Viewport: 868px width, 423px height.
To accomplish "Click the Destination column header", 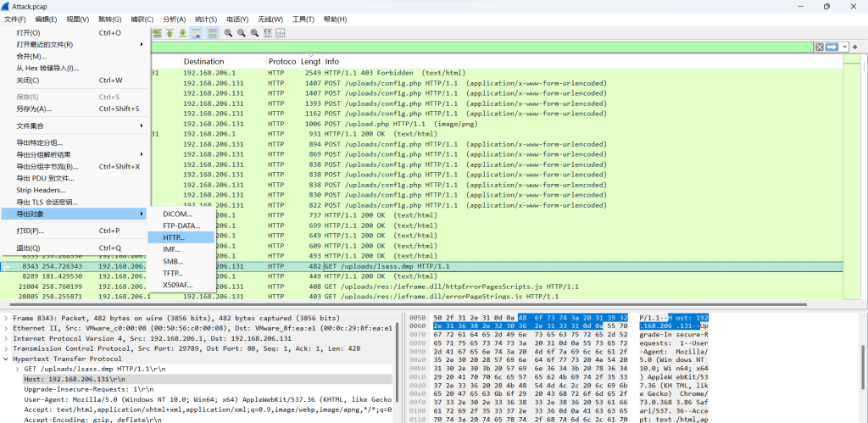I will coord(203,62).
